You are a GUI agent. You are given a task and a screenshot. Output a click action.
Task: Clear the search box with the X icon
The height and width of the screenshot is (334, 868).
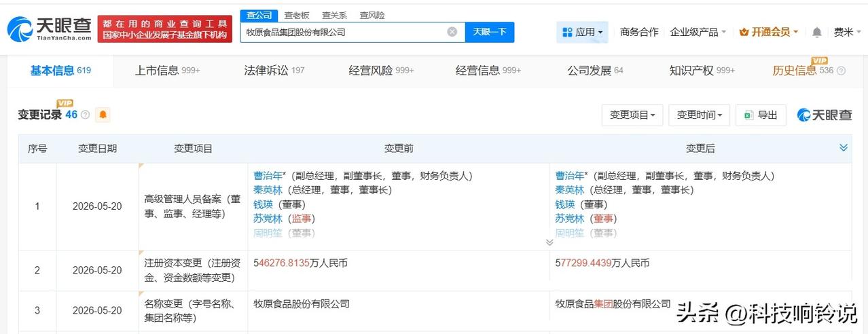point(452,32)
